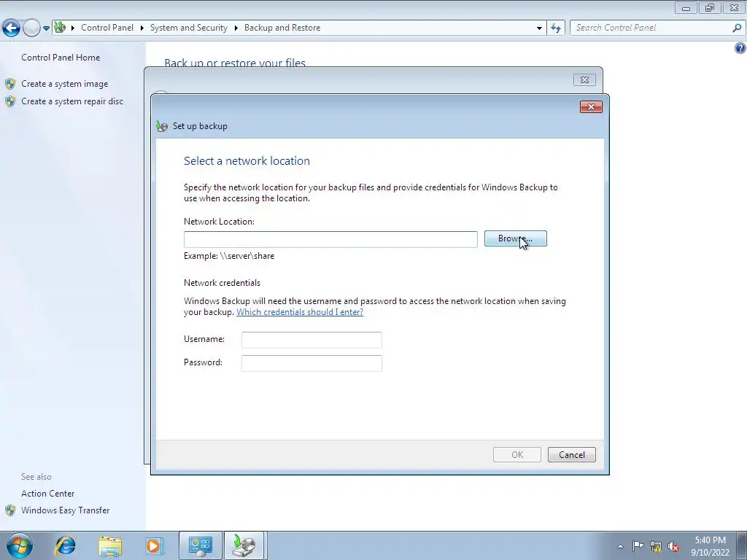747x560 pixels.
Task: Expand the arrow after the address bar icon
Action: pyautogui.click(x=73, y=28)
